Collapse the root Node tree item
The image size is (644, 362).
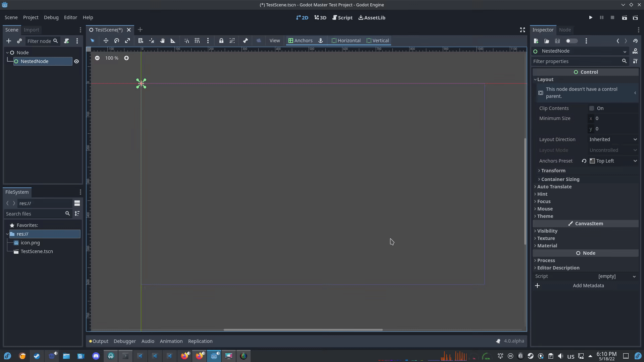pyautogui.click(x=7, y=53)
